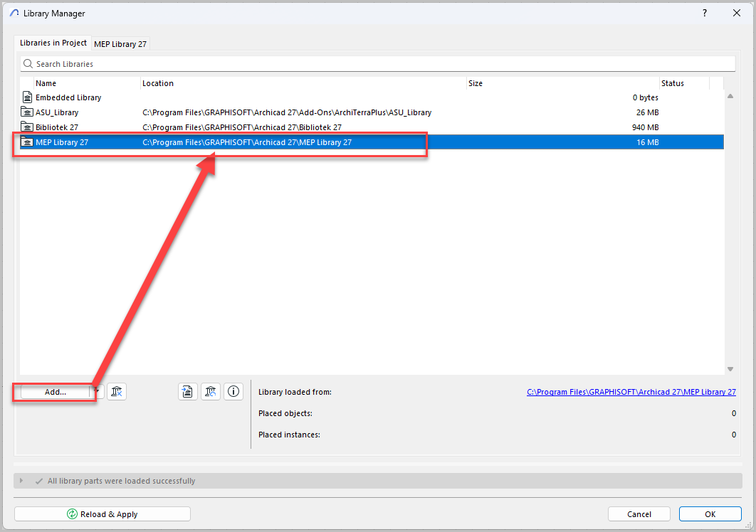Click the refresh library icon
Image resolution: width=756 pixels, height=532 pixels.
tap(211, 391)
